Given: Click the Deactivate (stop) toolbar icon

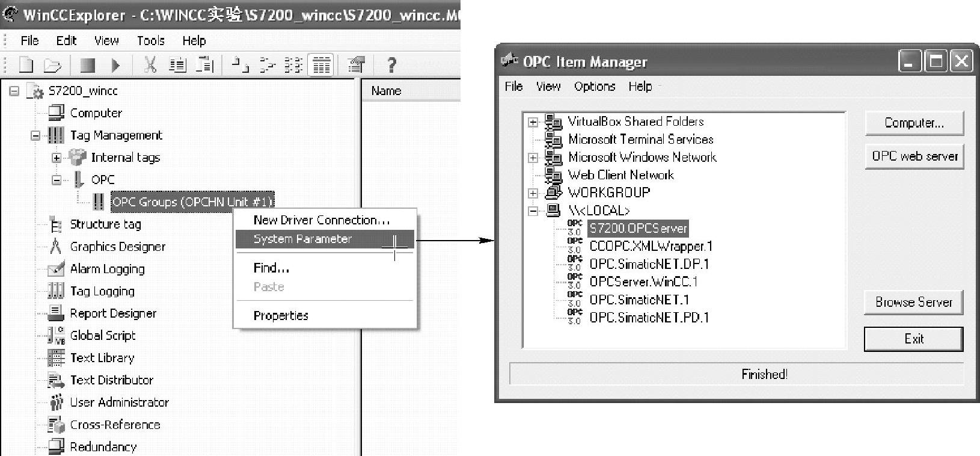Looking at the screenshot, I should [x=88, y=65].
